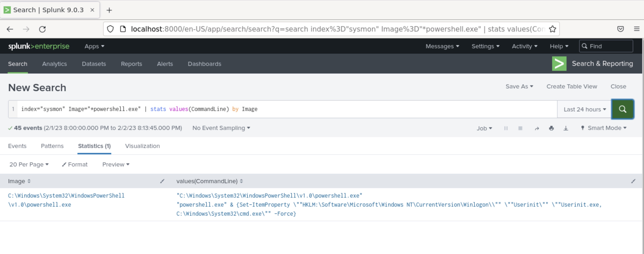Open the Settings menu
The image size is (644, 254).
coord(485,46)
